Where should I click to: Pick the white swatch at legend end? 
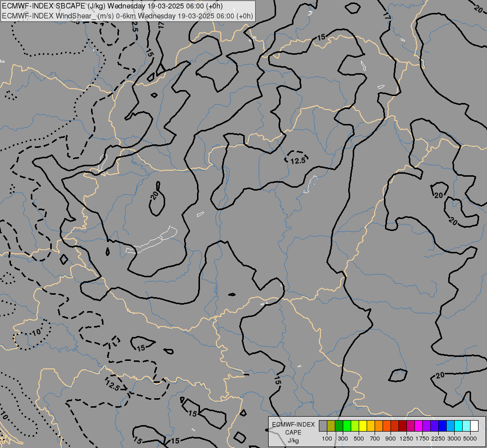(475, 426)
